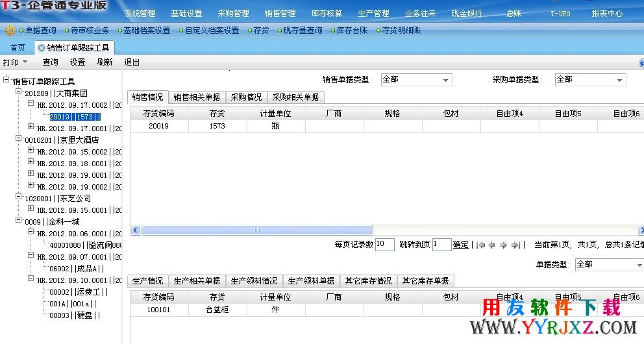644x344 pixels.
Task: Go to previous page arrow icon
Action: (x=492, y=245)
